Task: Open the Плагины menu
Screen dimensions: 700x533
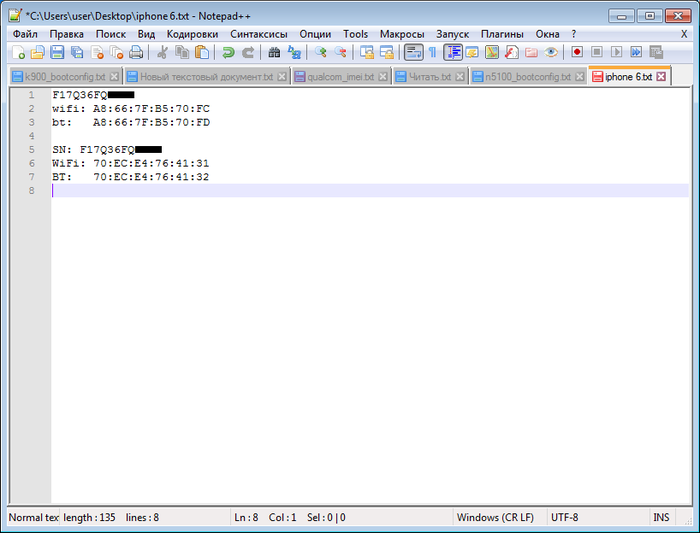Action: click(502, 34)
